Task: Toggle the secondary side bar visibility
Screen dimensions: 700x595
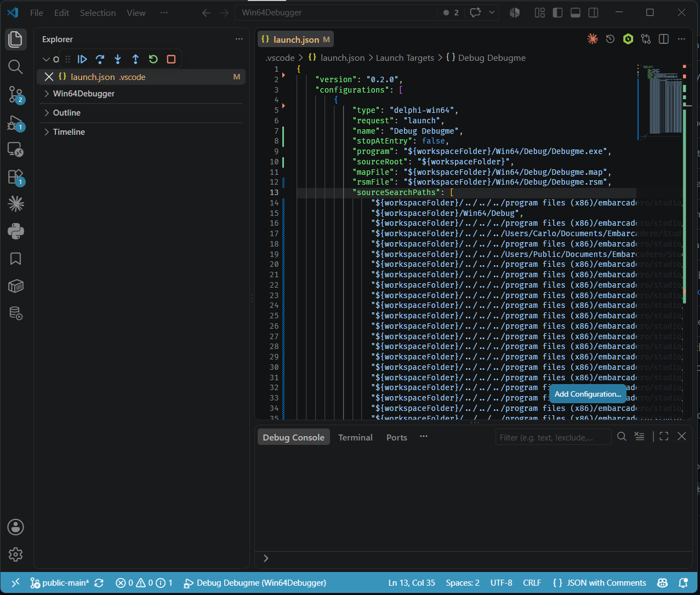Action: (593, 13)
